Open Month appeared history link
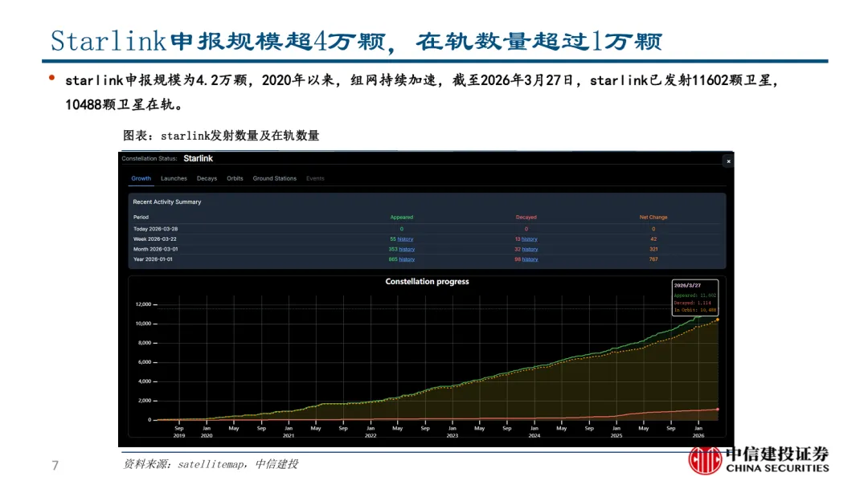The width and height of the screenshot is (868, 485). tap(407, 250)
